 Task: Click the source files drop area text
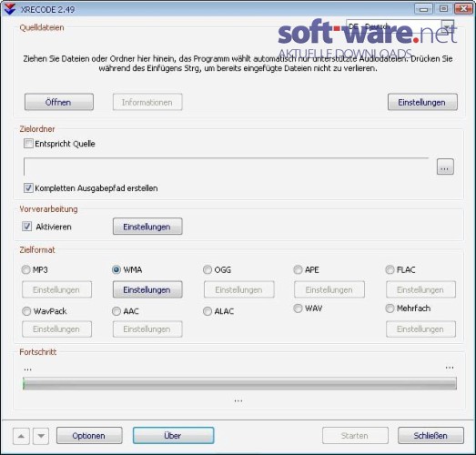[x=238, y=64]
